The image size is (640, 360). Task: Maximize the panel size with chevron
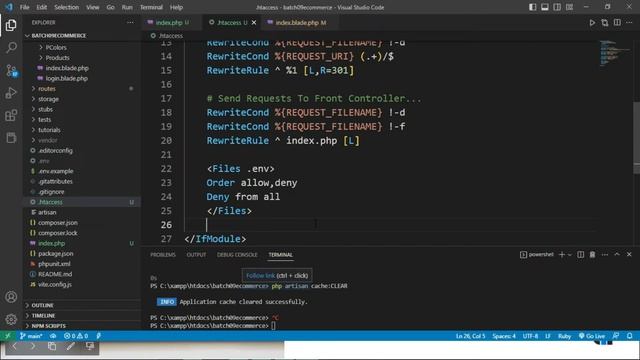pyautogui.click(x=617, y=254)
